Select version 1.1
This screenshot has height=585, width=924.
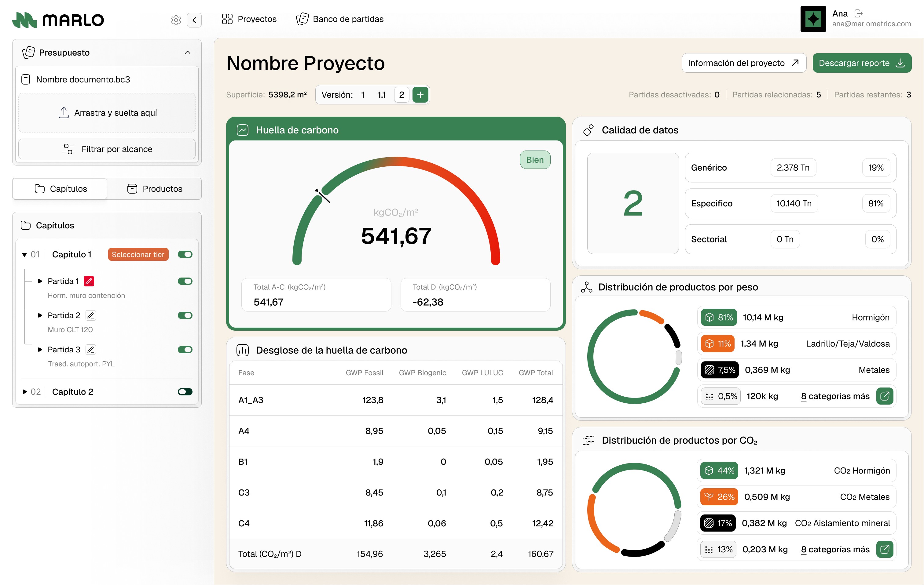point(381,95)
